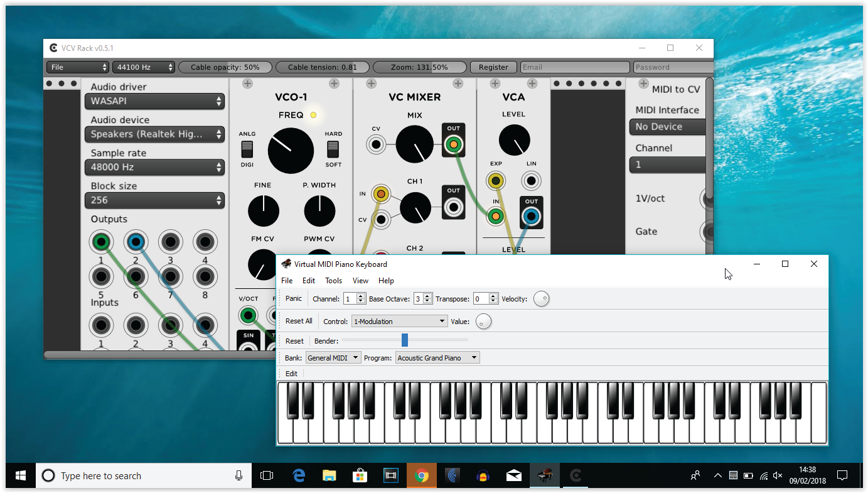Open the Program Acoustic Grand Piano dropdown

[437, 358]
